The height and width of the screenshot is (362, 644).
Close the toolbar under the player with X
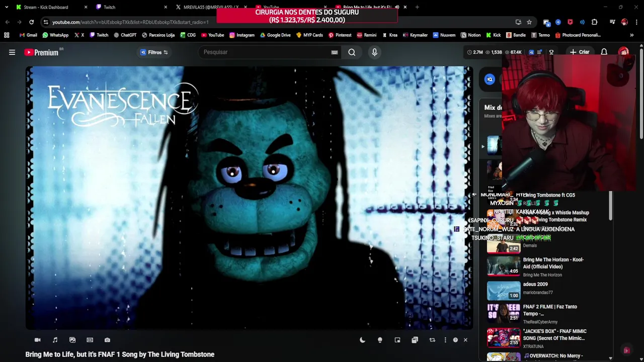click(465, 340)
